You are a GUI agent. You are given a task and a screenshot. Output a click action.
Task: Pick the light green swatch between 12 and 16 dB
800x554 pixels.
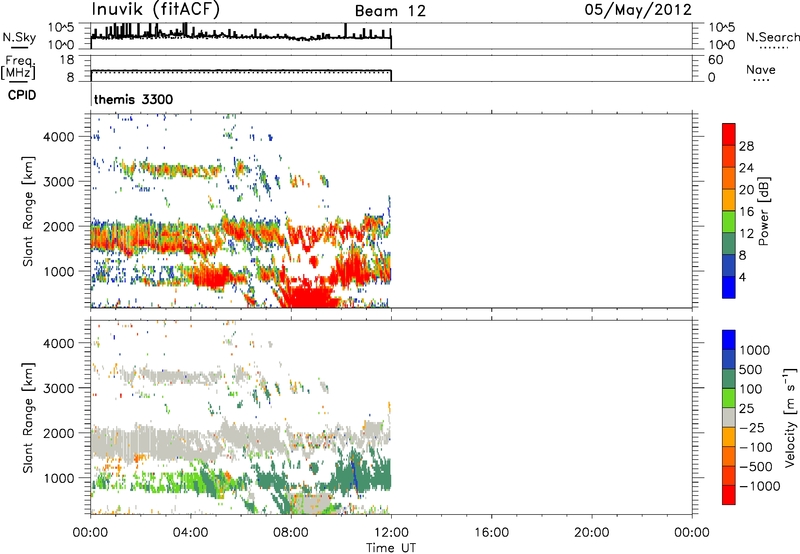coord(729,222)
